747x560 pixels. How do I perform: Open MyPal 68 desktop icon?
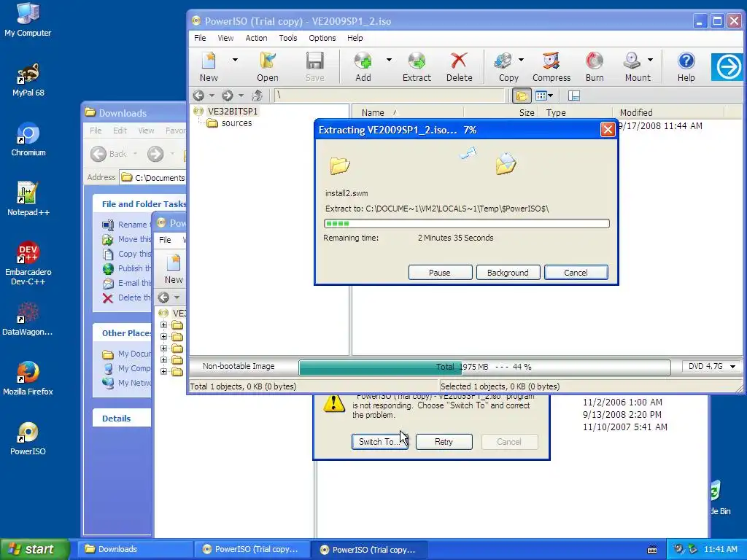28,80
